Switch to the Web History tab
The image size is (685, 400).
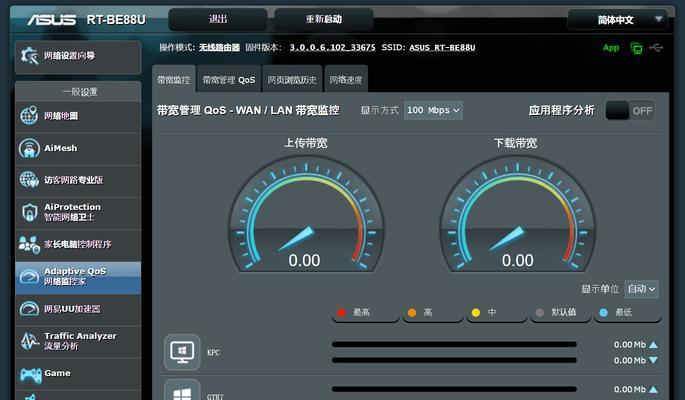click(x=292, y=79)
